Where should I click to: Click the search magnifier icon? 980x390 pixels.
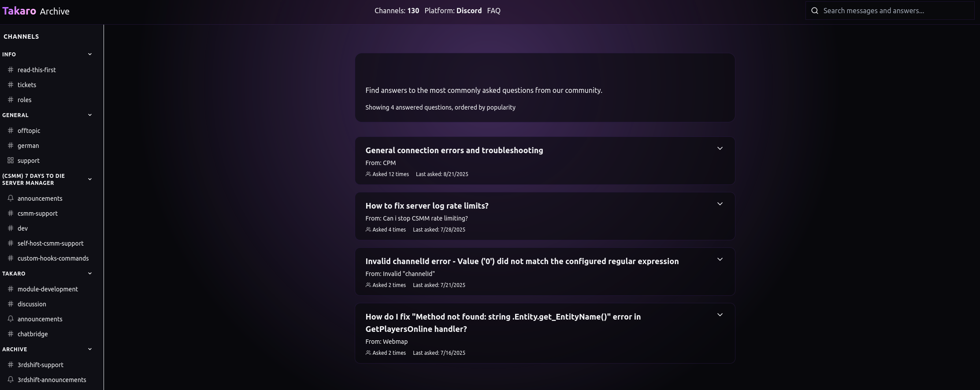point(815,11)
